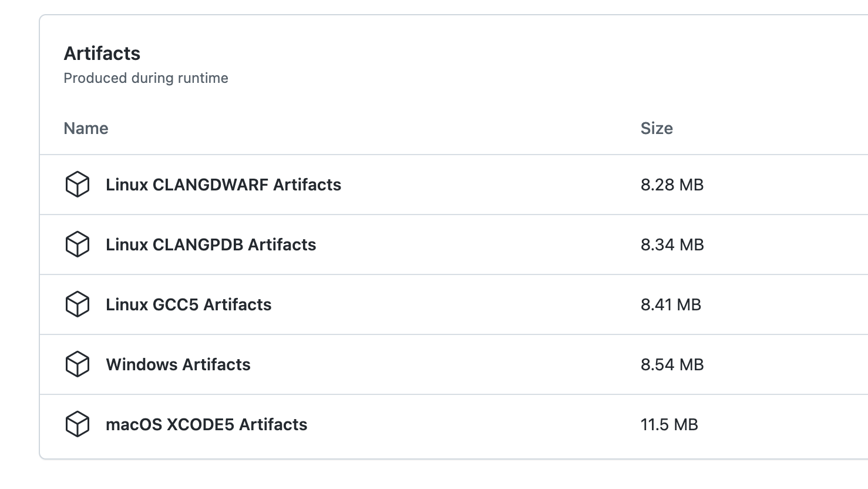Click the Size column header

point(657,128)
